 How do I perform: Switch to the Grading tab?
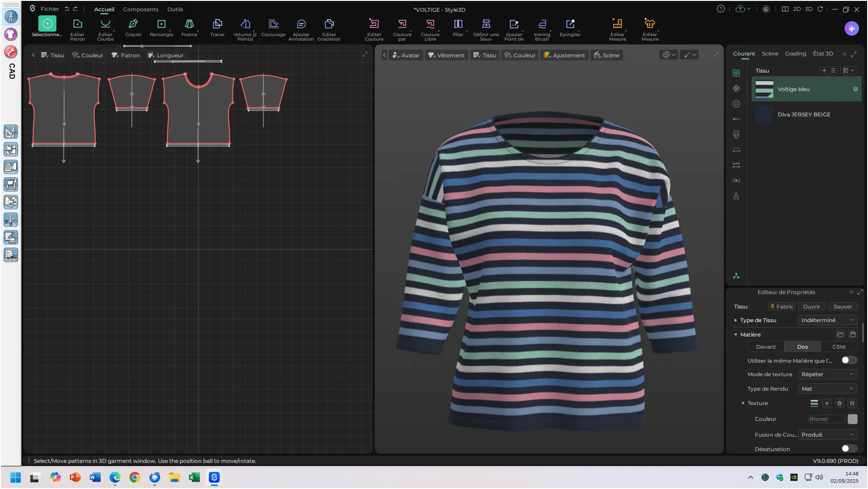coord(795,53)
